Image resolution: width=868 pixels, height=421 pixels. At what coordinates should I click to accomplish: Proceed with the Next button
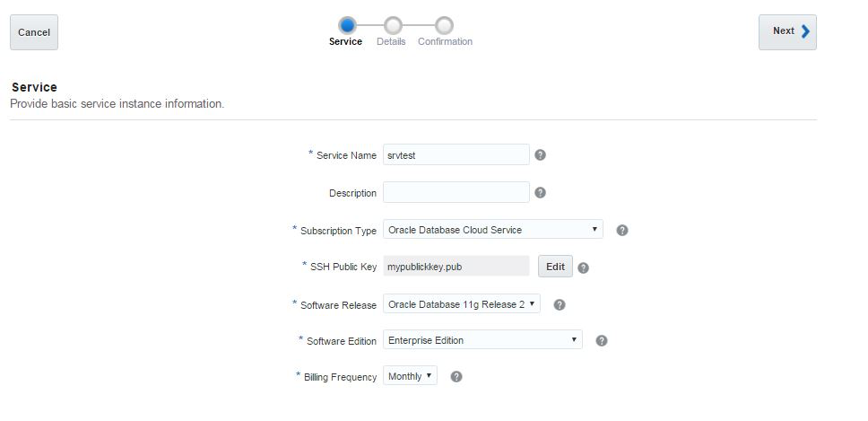pos(787,31)
